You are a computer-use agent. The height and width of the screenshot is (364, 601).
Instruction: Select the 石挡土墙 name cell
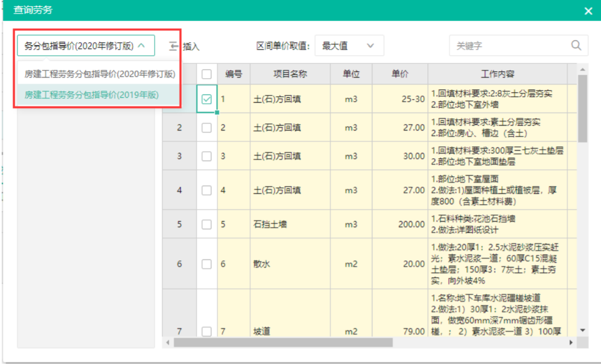click(x=290, y=224)
